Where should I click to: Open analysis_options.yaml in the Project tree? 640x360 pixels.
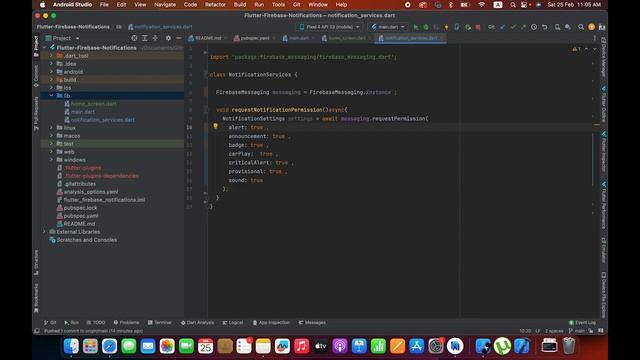pos(91,192)
